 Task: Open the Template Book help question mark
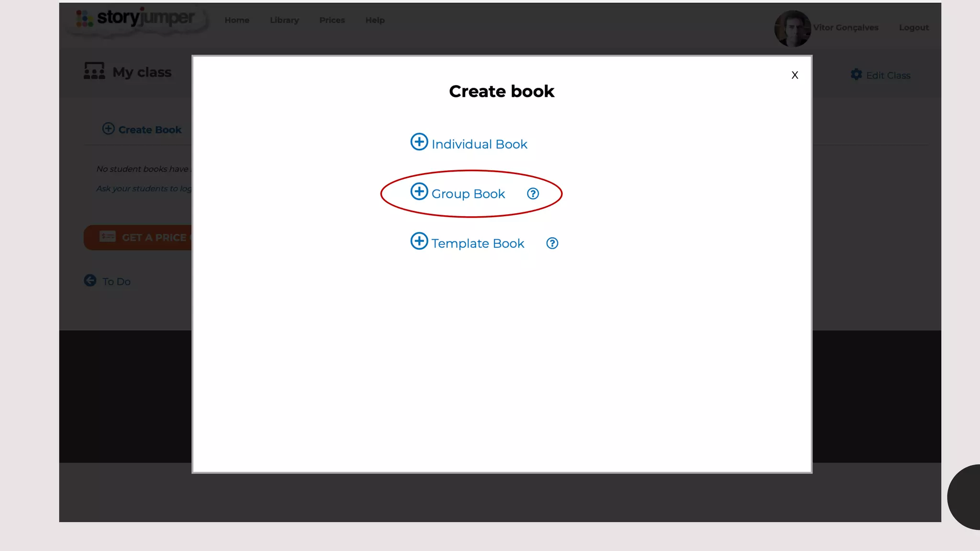click(552, 243)
